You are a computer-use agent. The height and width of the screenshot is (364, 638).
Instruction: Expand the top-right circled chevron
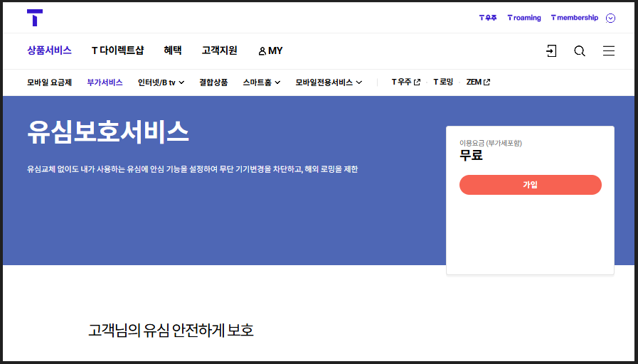click(x=610, y=18)
